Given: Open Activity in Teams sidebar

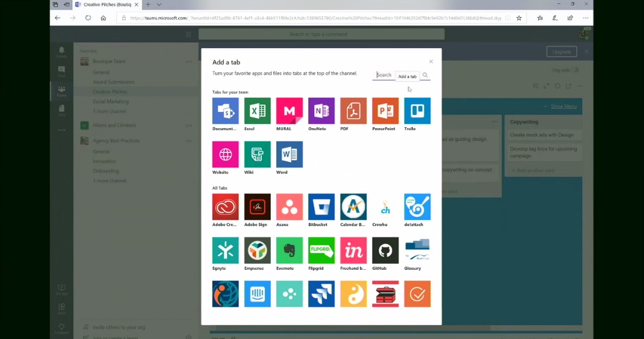Looking at the screenshot, I should [61, 52].
